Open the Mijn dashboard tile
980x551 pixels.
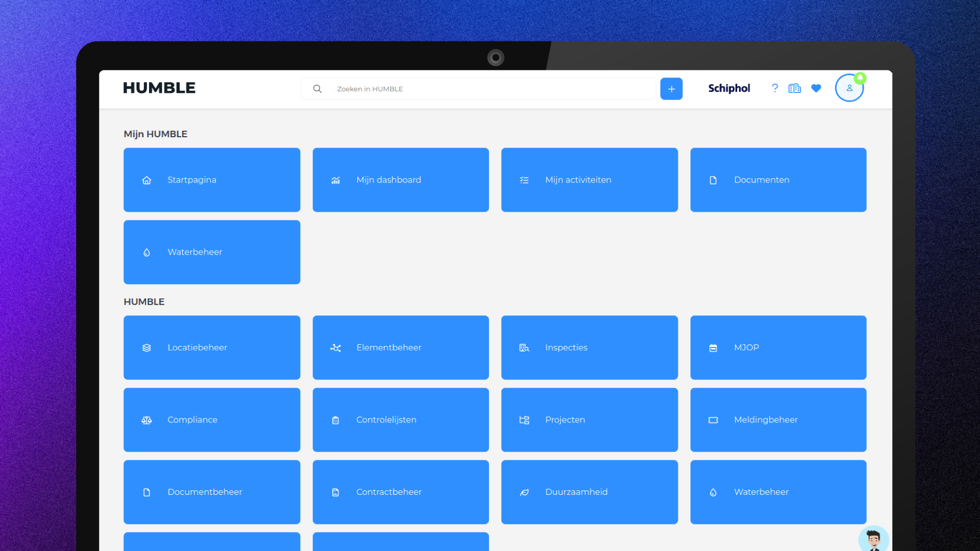click(x=401, y=180)
